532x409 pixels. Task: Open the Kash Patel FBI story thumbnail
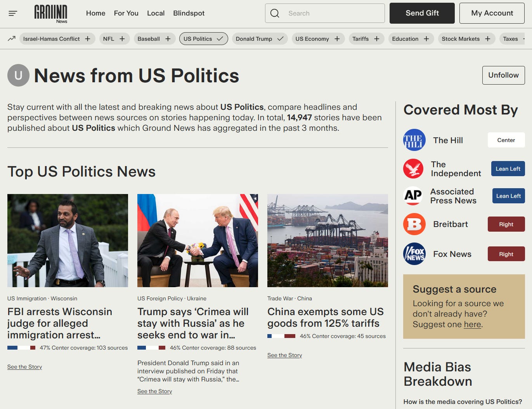(x=68, y=241)
